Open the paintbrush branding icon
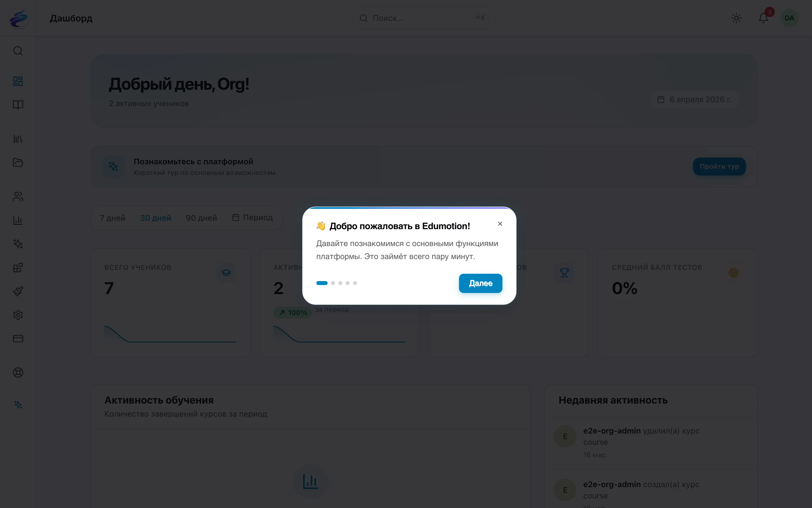 (x=18, y=291)
